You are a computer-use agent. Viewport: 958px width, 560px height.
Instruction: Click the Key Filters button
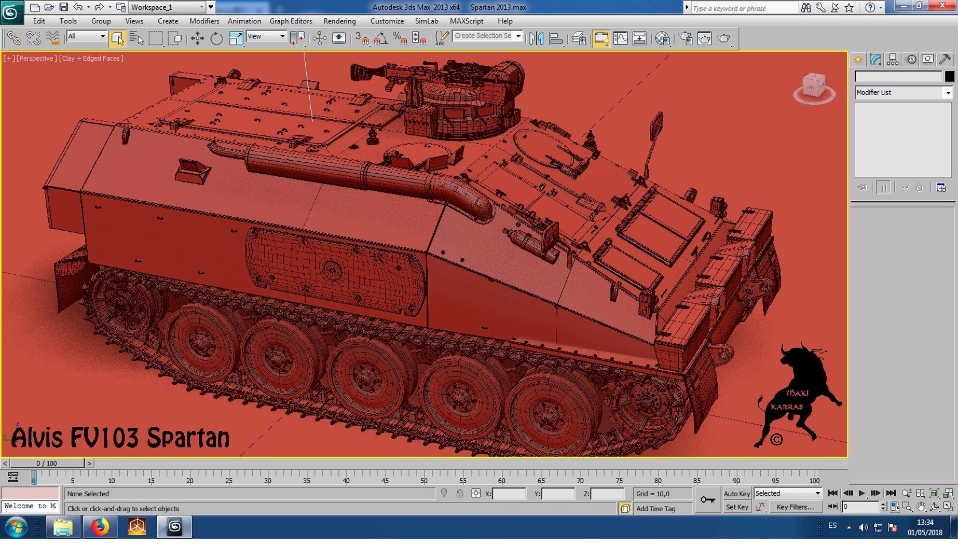[795, 507]
